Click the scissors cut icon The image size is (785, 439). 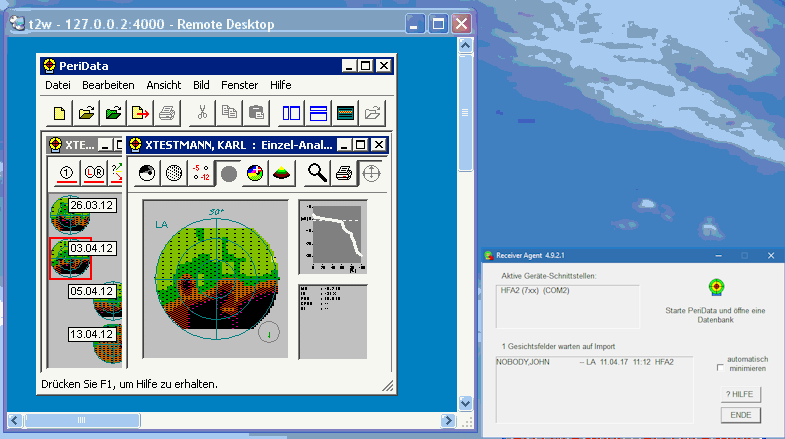(202, 113)
